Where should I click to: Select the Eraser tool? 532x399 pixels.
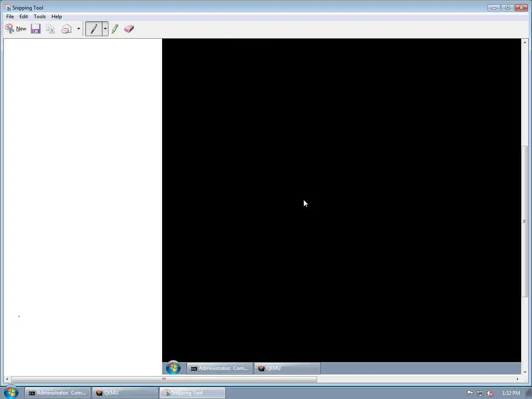tap(129, 29)
